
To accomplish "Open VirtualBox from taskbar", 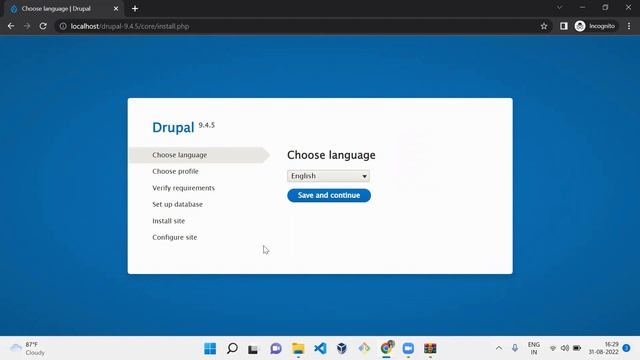I will 342,349.
